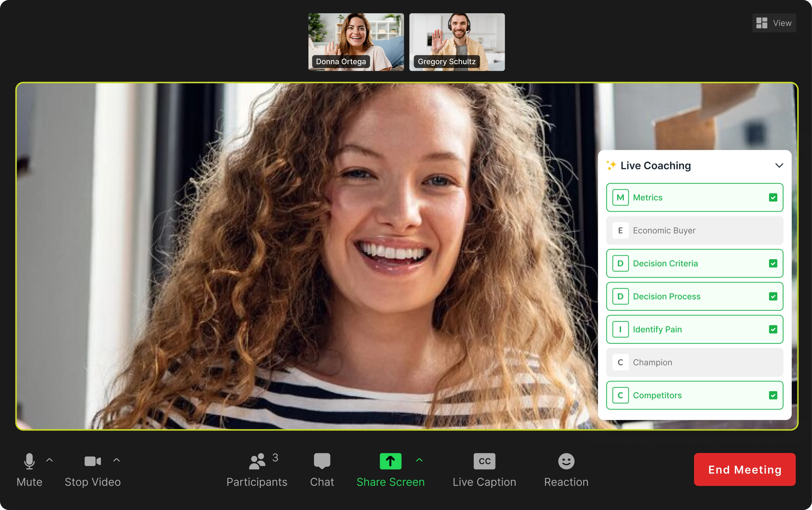Screen dimensions: 812x510
Task: Select the Champion coaching item
Action: [x=694, y=362]
